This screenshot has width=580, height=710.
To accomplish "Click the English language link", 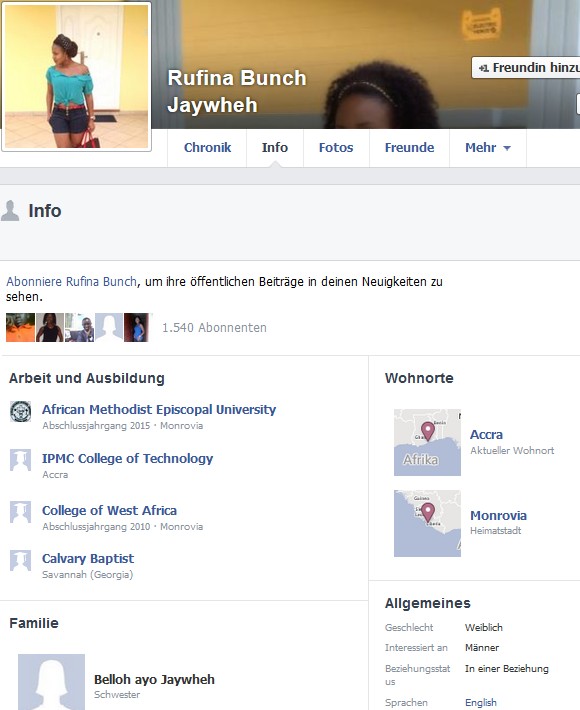I will pyautogui.click(x=480, y=702).
